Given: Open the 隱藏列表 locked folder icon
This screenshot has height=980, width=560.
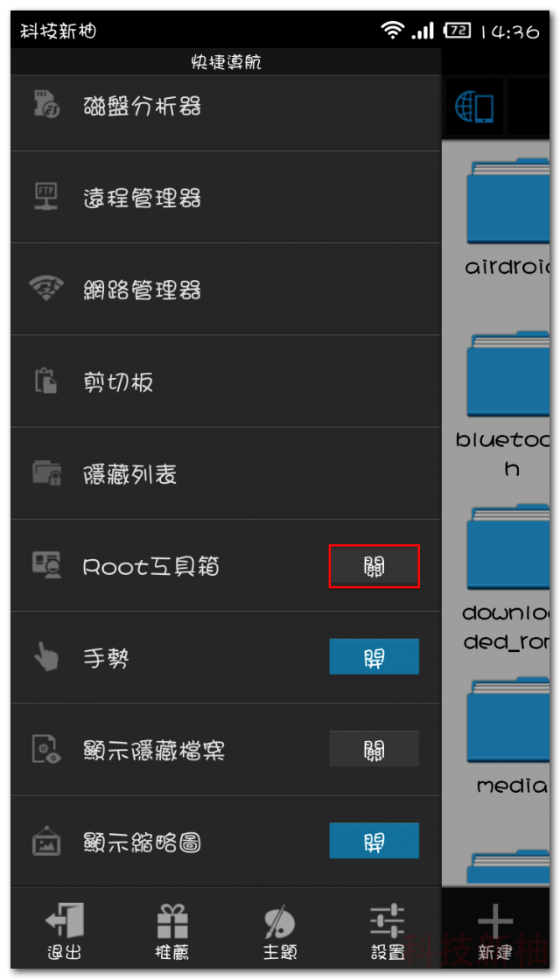Looking at the screenshot, I should (46, 473).
